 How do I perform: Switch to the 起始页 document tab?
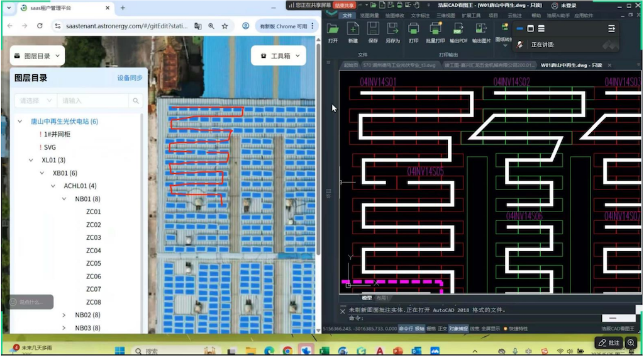(x=350, y=65)
